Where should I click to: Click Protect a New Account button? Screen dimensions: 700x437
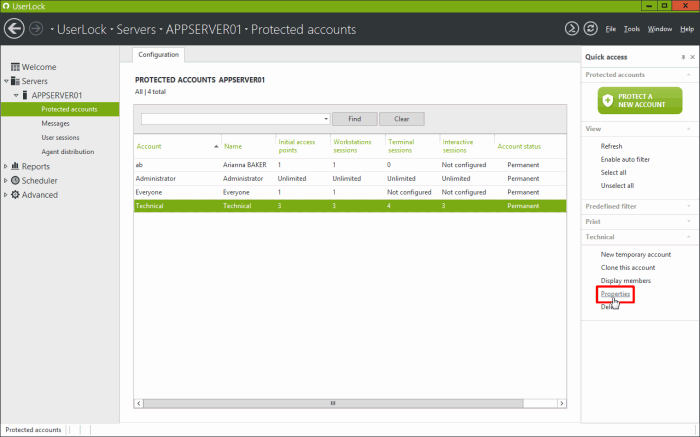click(x=640, y=100)
